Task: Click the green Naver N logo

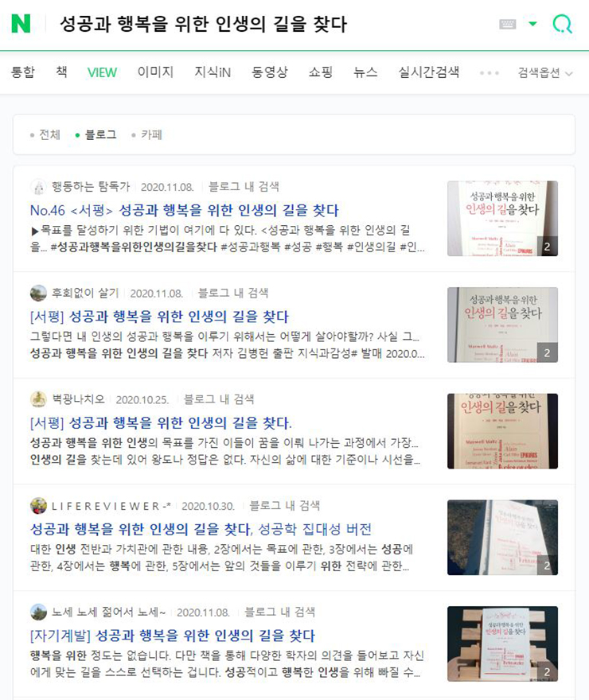Action: click(x=21, y=24)
